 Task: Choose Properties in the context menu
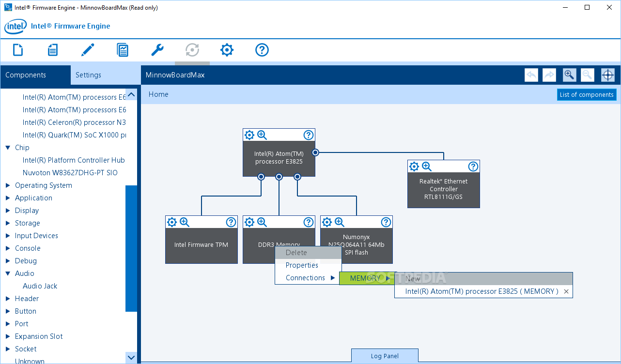[308, 265]
